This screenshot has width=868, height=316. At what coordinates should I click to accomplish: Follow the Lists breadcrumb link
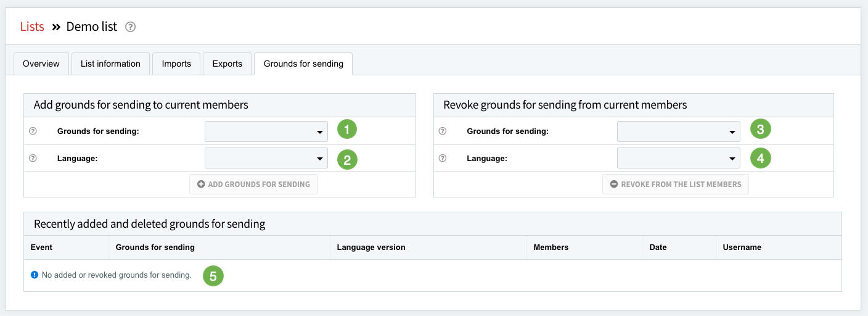pyautogui.click(x=32, y=27)
